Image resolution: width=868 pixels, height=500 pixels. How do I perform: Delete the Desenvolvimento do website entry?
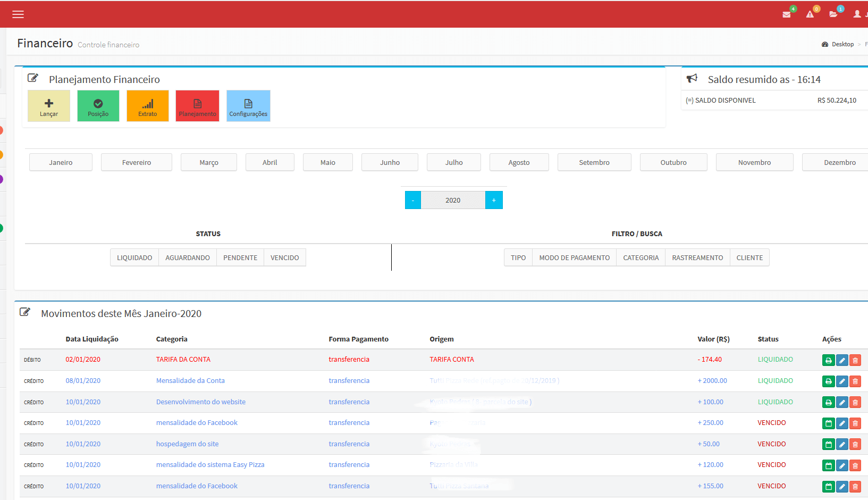855,403
